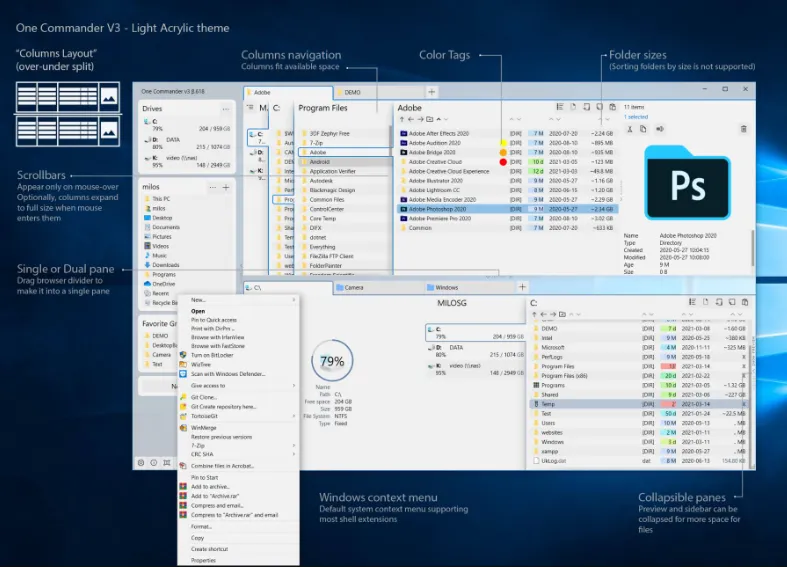Viewport: 787px width, 567px height.
Task: Select Blackmagic Design in Program Files column
Action: (x=344, y=190)
